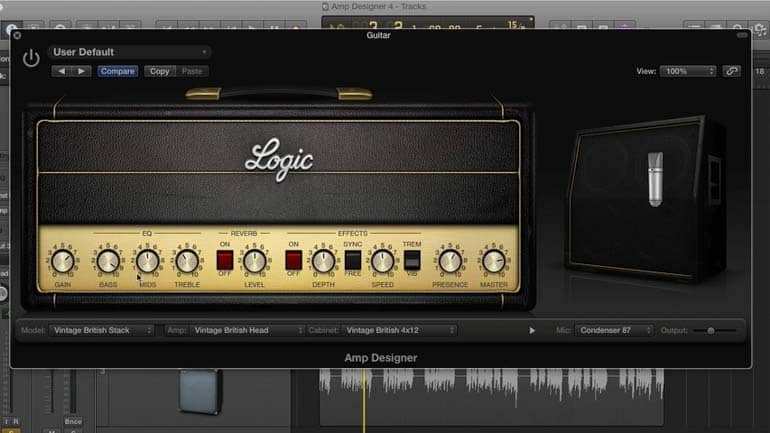Screen dimensions: 770x433
Task: Click the Logic amp head logo
Action: (x=279, y=159)
